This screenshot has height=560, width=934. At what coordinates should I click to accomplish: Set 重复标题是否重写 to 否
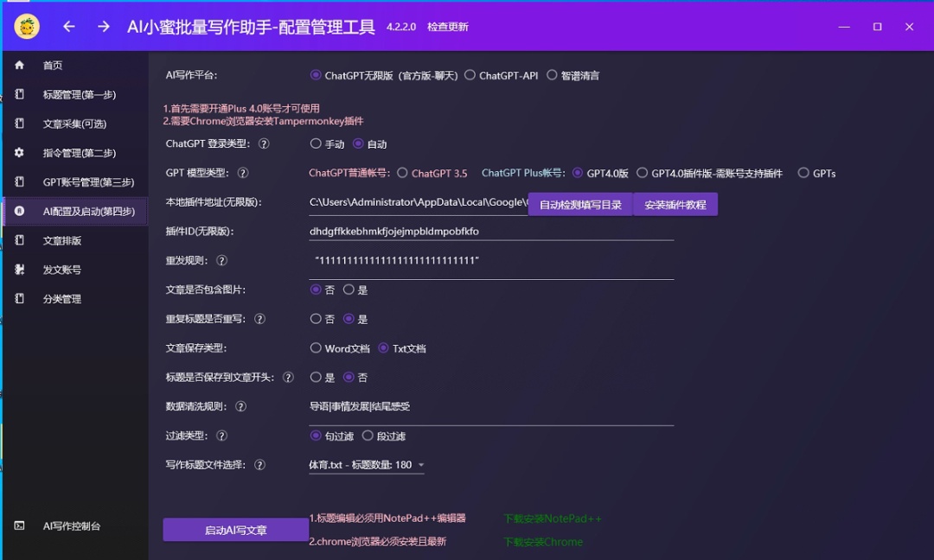click(323, 319)
